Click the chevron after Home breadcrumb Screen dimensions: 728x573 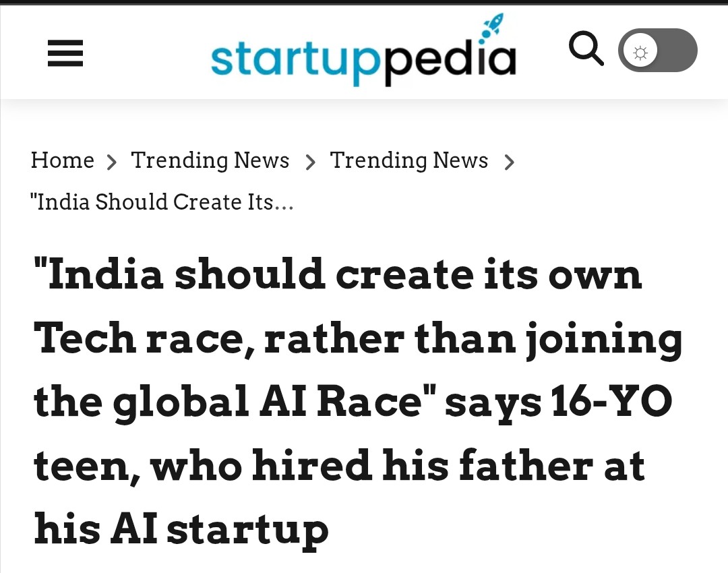tap(112, 162)
